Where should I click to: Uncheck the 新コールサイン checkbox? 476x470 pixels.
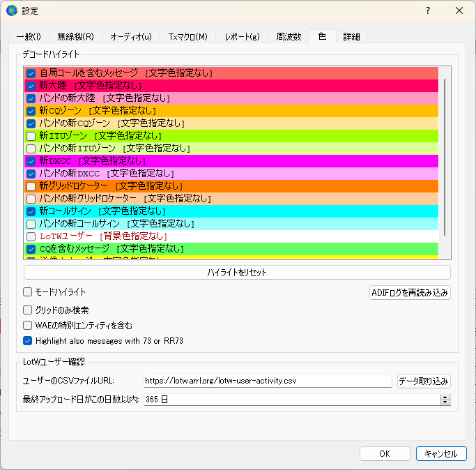[31, 211]
